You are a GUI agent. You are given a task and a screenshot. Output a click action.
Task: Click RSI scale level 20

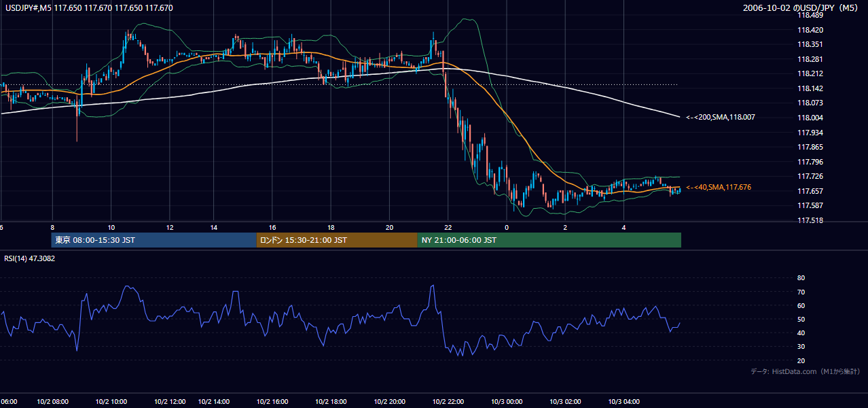pyautogui.click(x=801, y=360)
